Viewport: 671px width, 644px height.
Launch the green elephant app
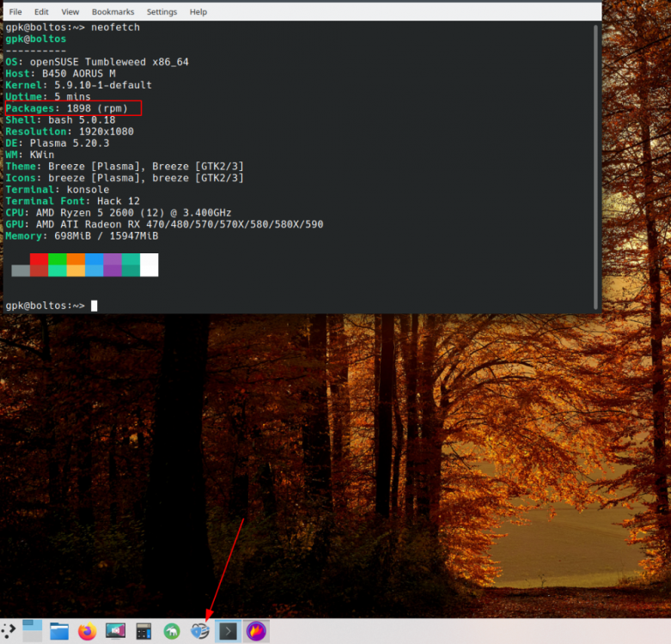click(x=172, y=631)
